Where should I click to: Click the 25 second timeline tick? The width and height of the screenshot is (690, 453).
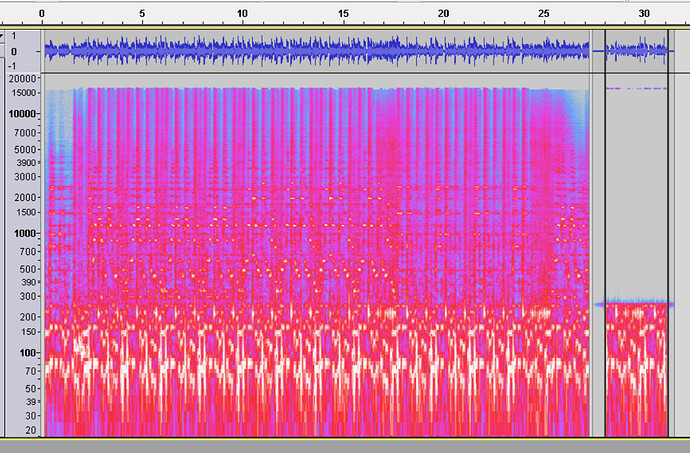click(x=544, y=14)
